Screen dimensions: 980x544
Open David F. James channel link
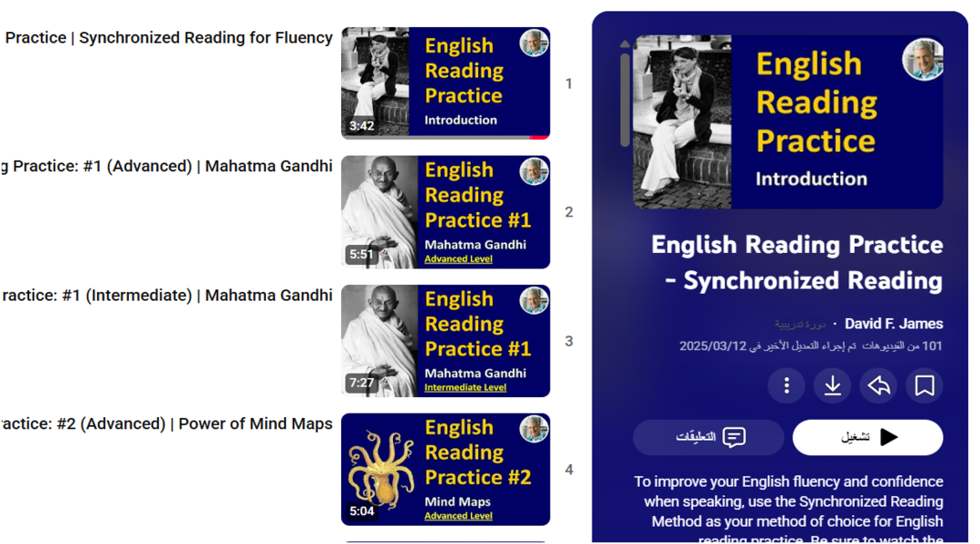pos(893,324)
